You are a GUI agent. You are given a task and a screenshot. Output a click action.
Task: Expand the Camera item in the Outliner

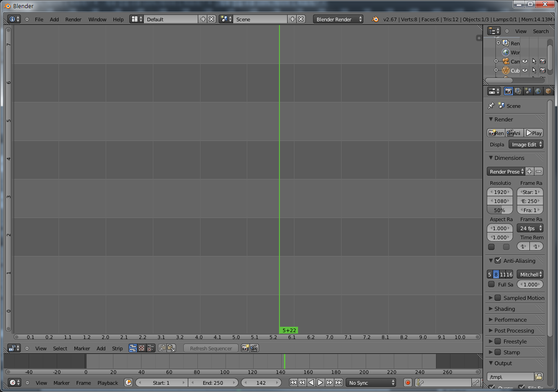496,61
